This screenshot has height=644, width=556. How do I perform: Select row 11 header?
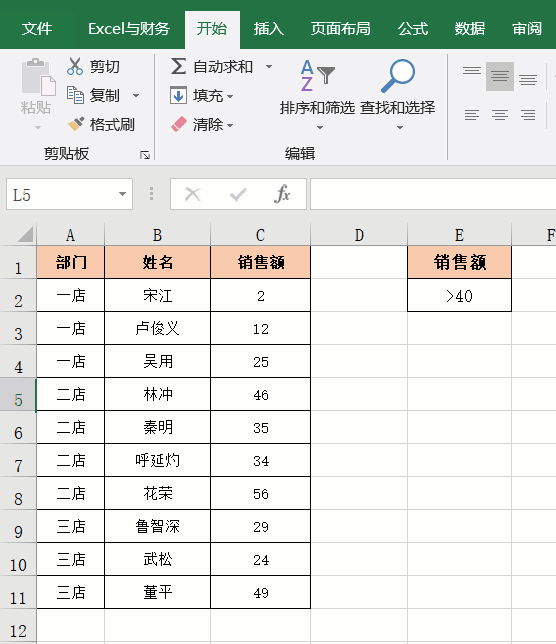(x=18, y=593)
